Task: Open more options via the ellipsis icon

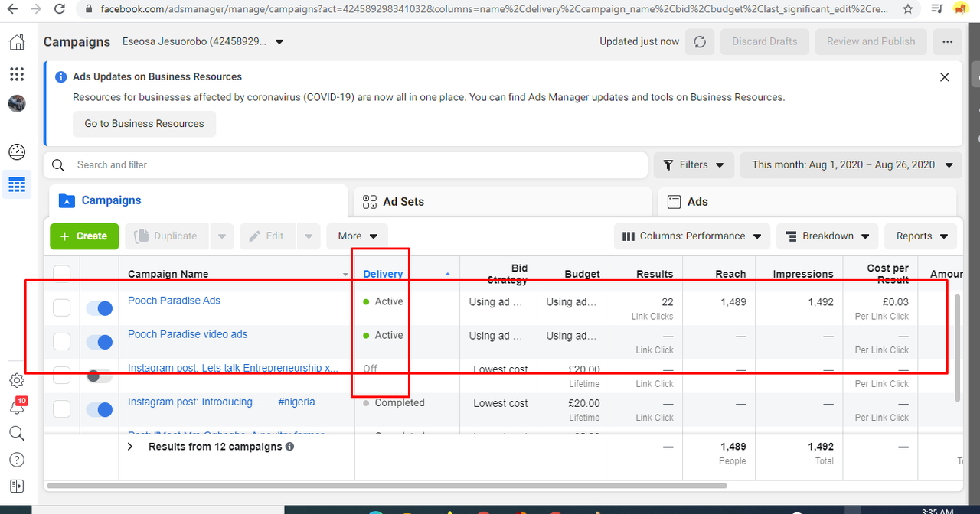Action: pos(947,41)
